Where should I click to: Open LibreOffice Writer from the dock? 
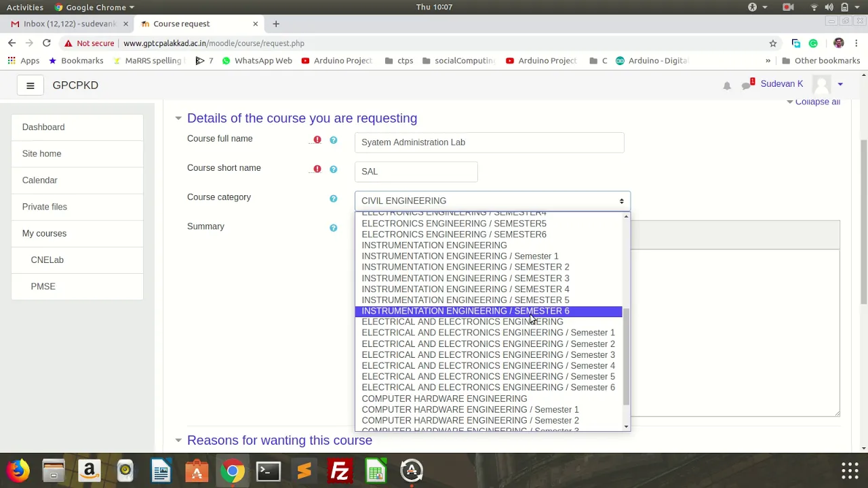click(x=161, y=470)
